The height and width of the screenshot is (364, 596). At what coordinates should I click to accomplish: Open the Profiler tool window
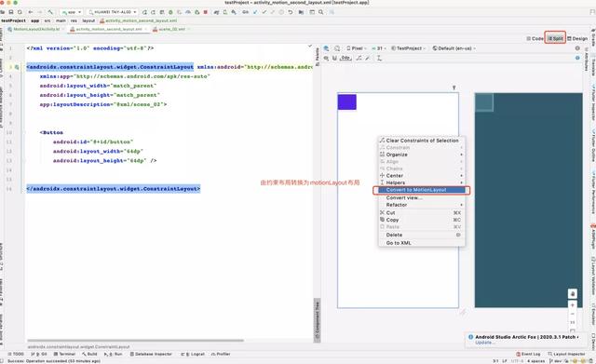221,354
